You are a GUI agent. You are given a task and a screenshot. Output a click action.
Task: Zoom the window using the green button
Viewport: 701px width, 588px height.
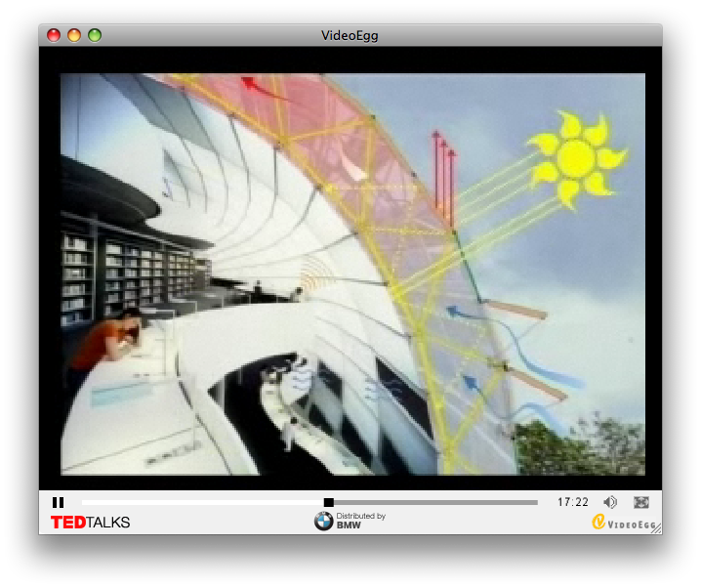pos(95,36)
